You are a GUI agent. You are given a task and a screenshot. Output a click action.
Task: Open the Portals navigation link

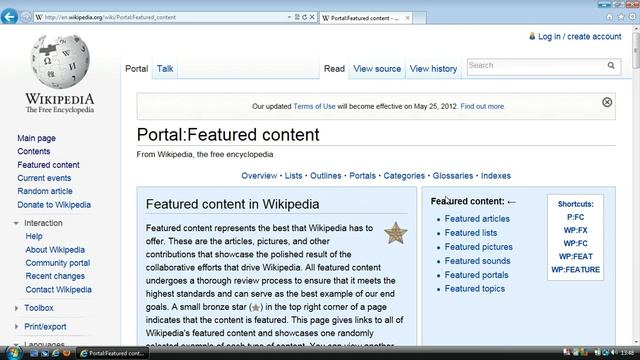[x=362, y=176]
